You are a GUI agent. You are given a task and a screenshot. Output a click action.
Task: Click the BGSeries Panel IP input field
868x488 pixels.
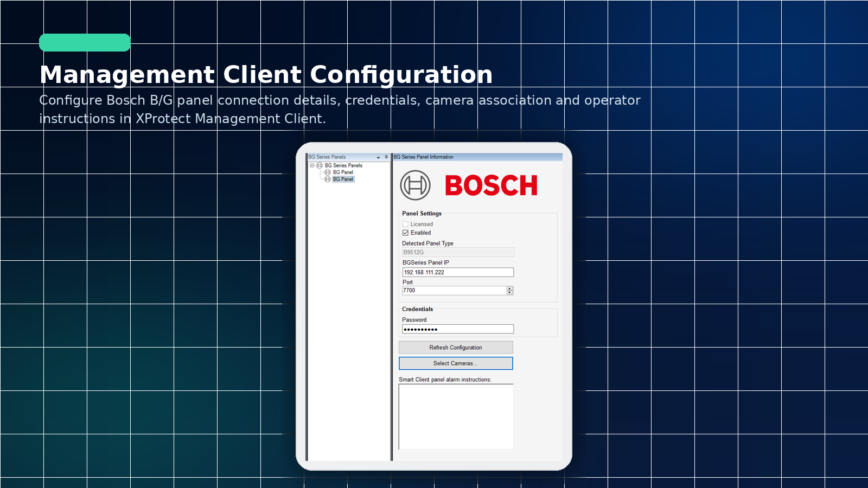pos(458,272)
